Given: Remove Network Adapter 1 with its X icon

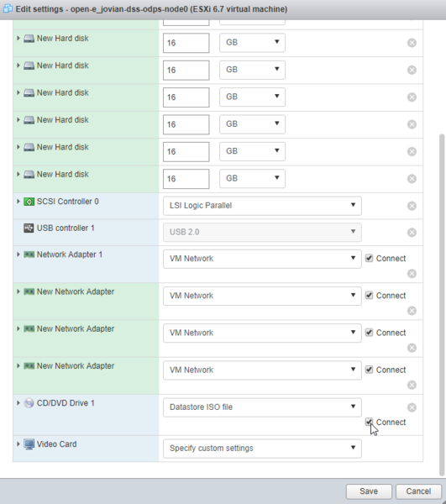Looking at the screenshot, I should pyautogui.click(x=412, y=274).
